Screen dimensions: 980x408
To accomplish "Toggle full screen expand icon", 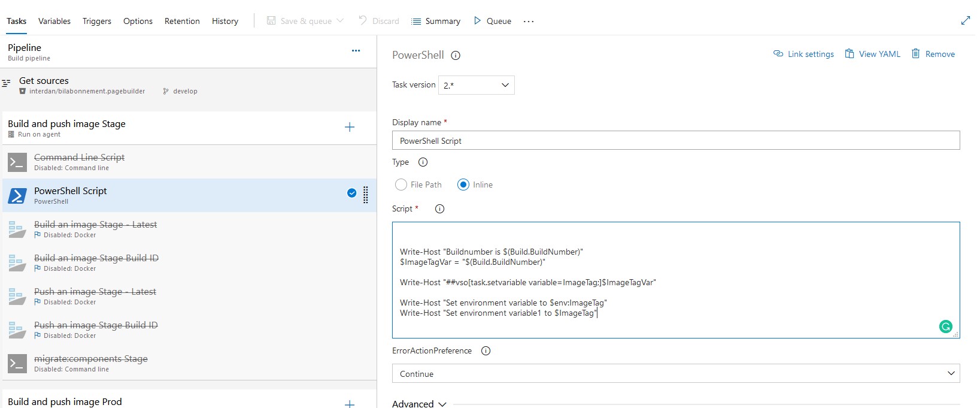I will (x=965, y=20).
